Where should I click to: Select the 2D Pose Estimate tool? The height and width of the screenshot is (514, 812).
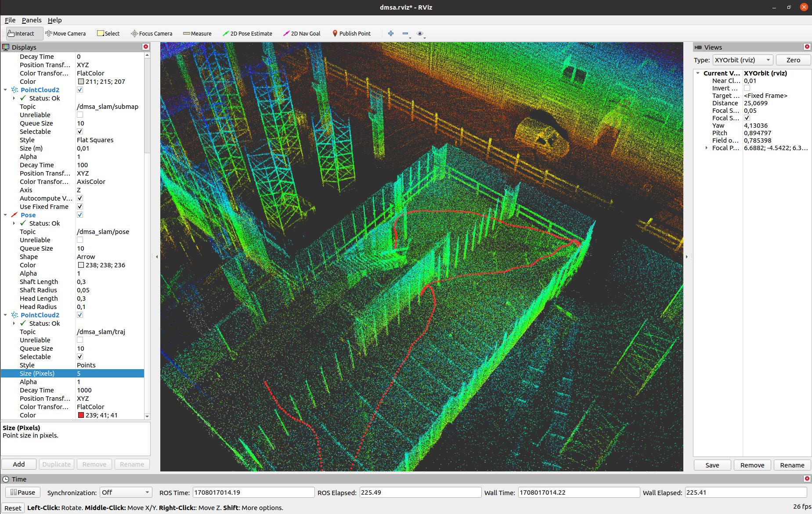click(247, 33)
